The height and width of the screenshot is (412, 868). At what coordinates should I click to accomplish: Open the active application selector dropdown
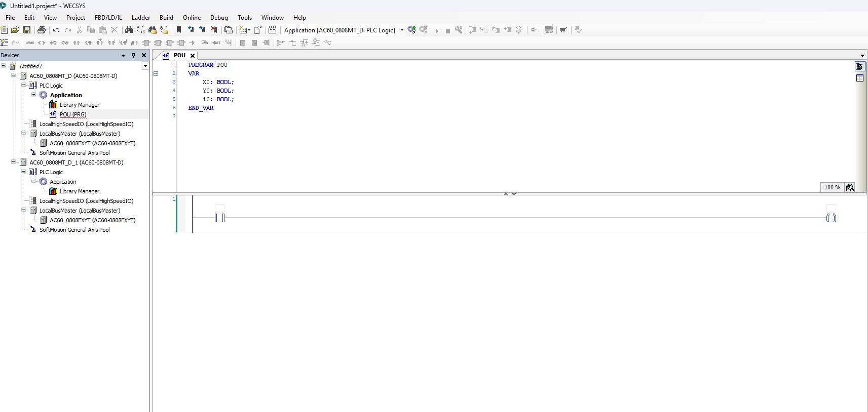tap(402, 30)
